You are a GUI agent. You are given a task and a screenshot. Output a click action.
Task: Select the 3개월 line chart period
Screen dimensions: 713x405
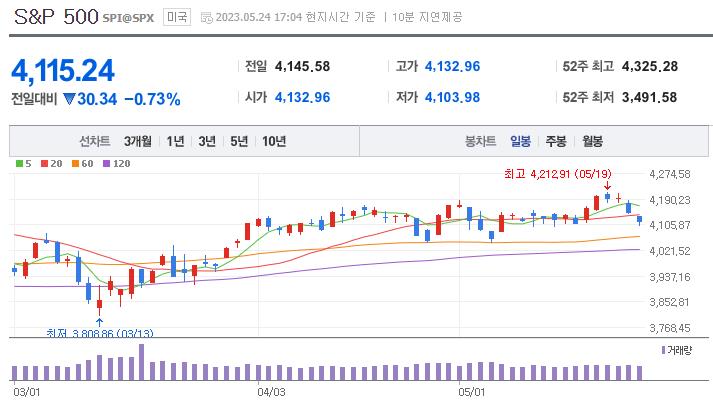tap(137, 141)
